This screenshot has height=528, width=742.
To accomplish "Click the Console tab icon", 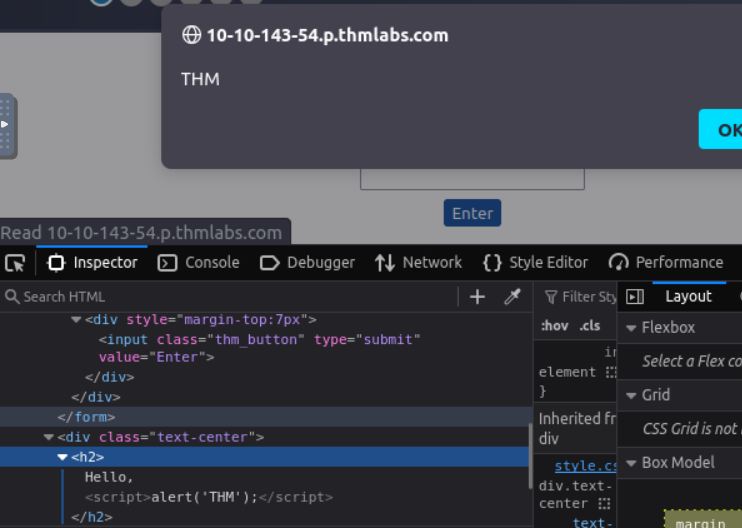I will point(167,263).
